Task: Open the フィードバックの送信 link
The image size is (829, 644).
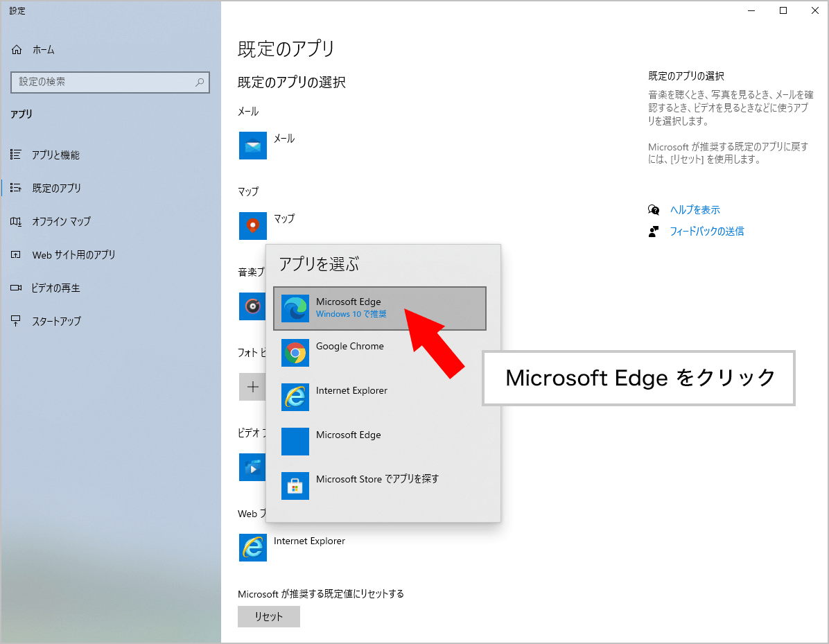Action: click(707, 231)
